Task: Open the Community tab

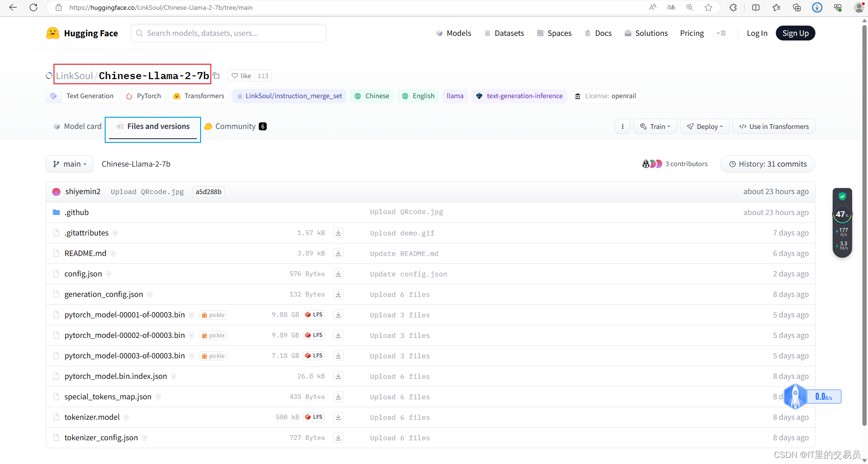Action: coord(236,127)
